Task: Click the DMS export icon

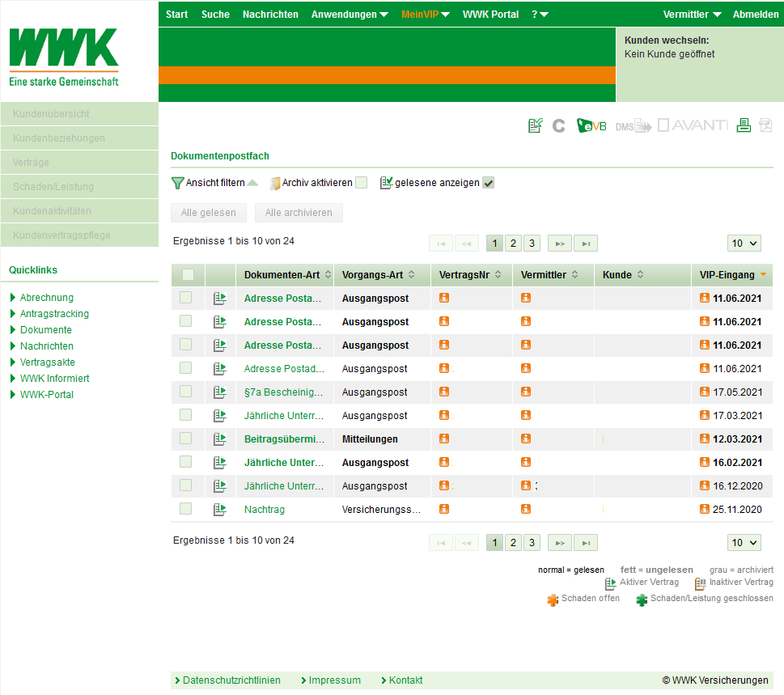Action: coord(633,126)
